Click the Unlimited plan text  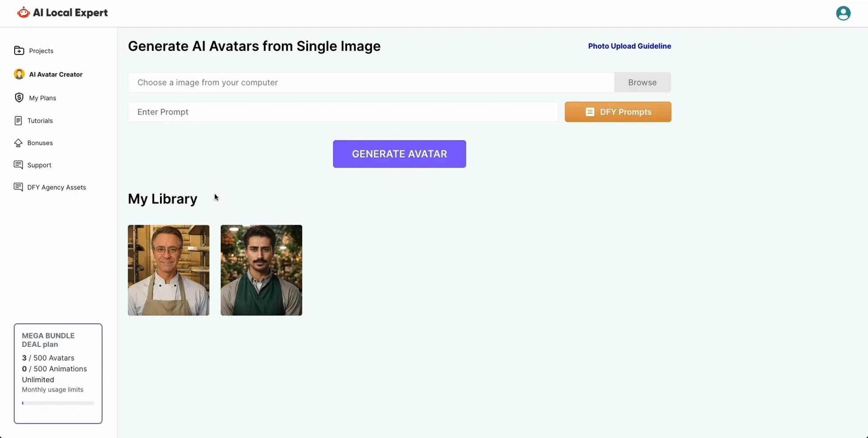tap(38, 380)
